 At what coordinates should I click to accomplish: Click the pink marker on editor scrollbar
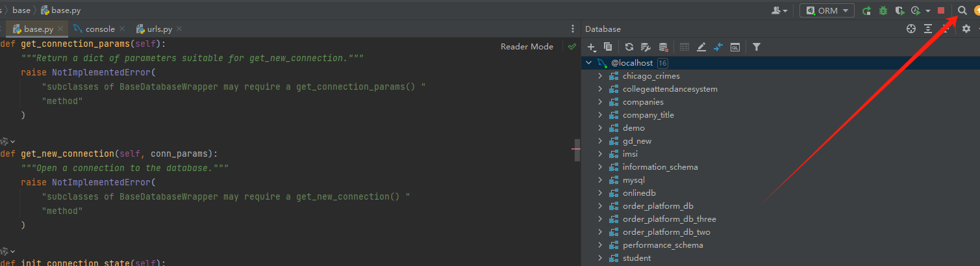[x=577, y=149]
